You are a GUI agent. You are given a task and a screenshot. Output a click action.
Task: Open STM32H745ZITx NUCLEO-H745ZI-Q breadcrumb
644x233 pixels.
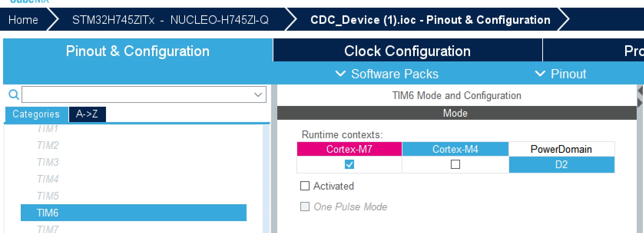(171, 20)
